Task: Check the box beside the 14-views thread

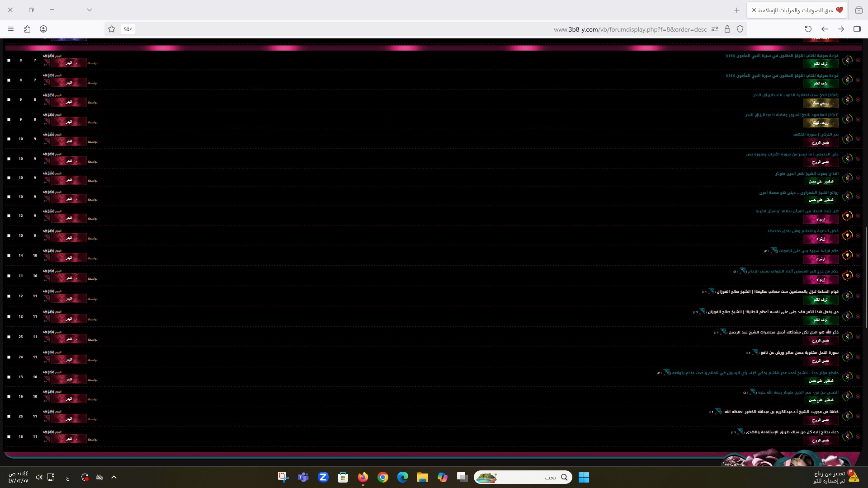Action: [x=9, y=255]
